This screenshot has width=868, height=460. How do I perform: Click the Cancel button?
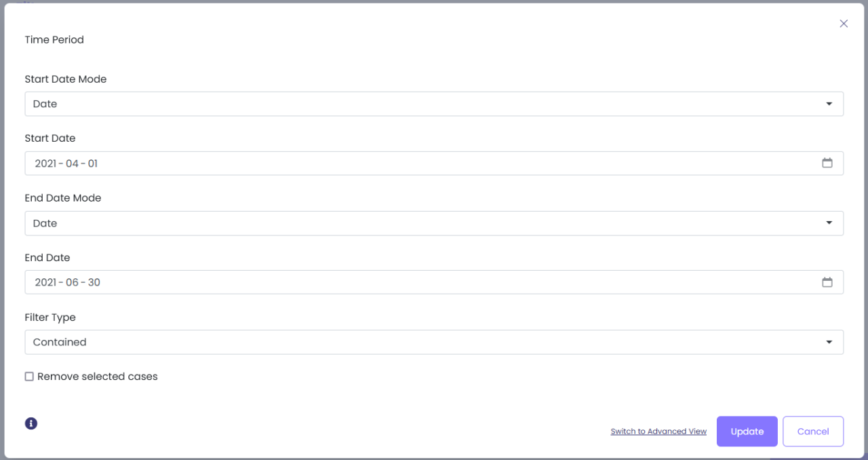click(x=813, y=432)
